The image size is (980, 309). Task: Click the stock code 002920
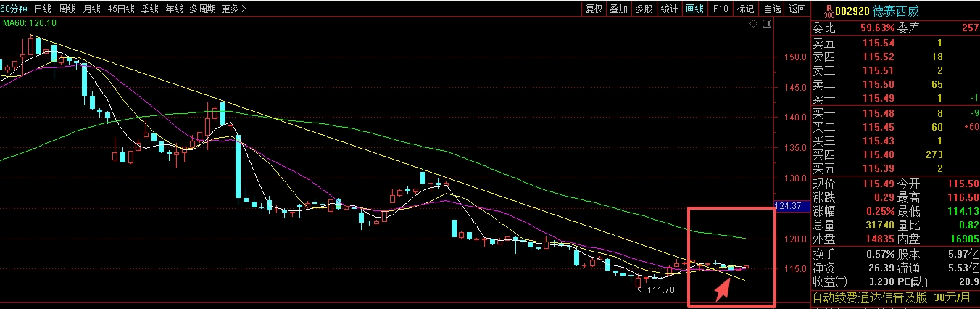click(x=853, y=12)
